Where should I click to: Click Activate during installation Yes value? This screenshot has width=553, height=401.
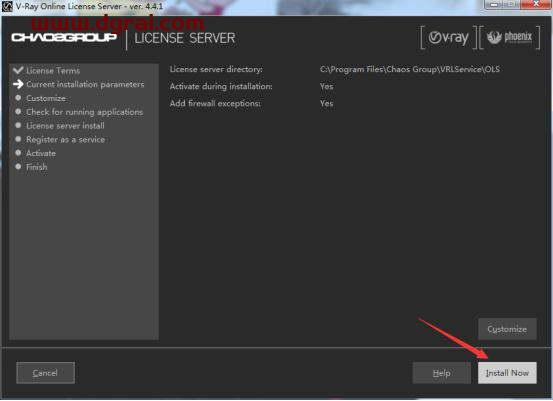coord(327,86)
